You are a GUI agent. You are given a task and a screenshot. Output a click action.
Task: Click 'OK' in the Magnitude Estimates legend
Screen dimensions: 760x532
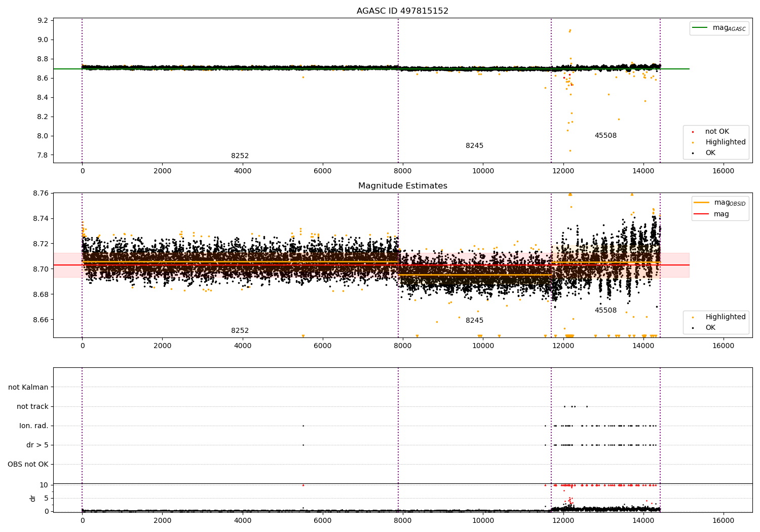[x=710, y=328]
